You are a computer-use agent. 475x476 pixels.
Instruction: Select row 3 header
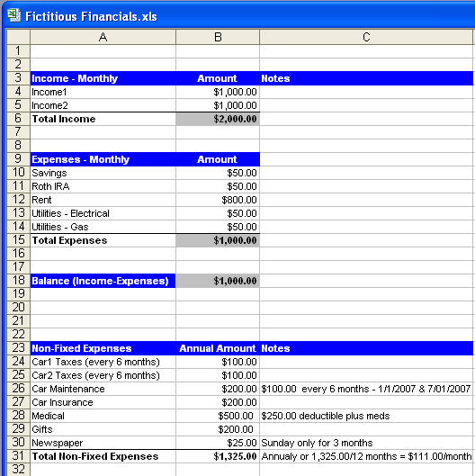click(18, 78)
